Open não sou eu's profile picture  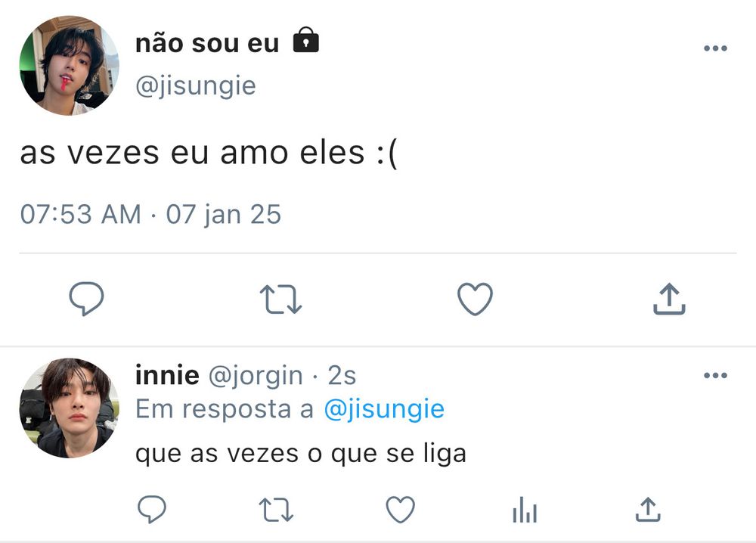pyautogui.click(x=69, y=66)
